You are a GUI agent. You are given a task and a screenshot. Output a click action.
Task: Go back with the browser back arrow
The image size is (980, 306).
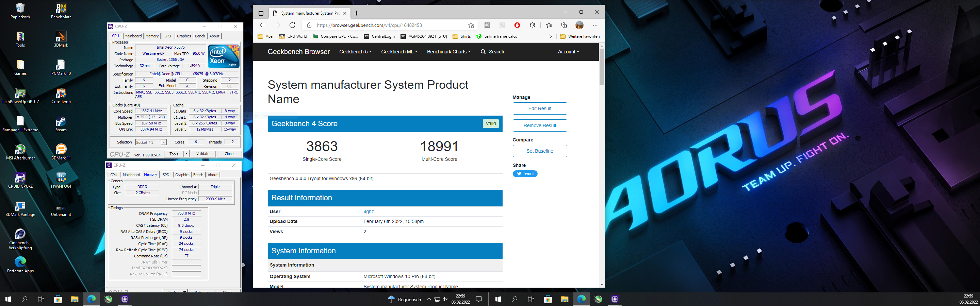[x=262, y=25]
